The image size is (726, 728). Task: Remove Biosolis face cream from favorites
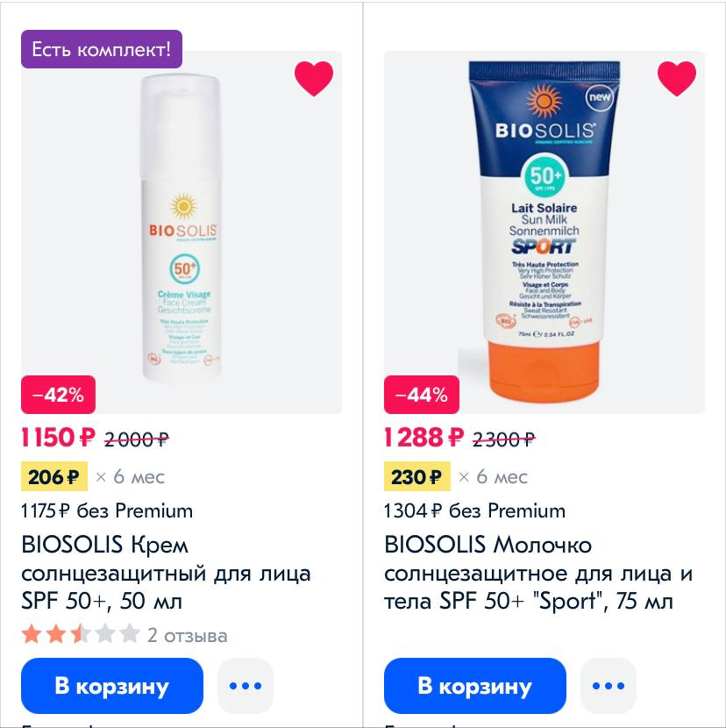click(x=314, y=78)
